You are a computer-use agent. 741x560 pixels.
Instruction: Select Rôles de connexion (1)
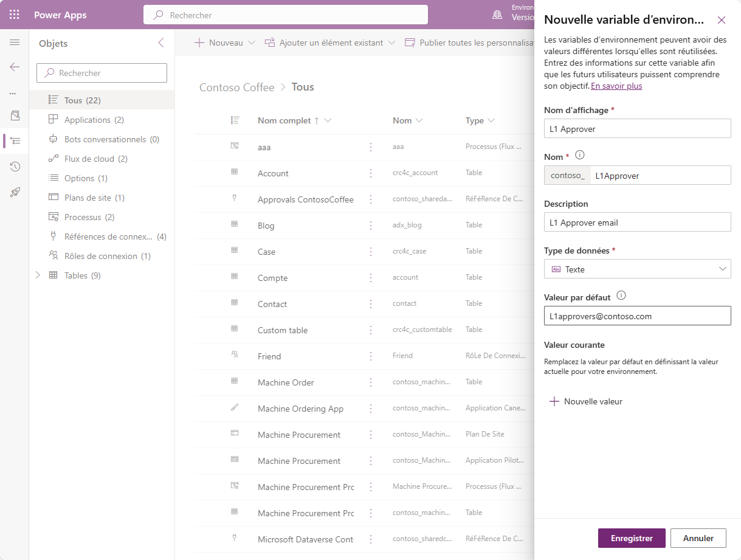tap(102, 256)
